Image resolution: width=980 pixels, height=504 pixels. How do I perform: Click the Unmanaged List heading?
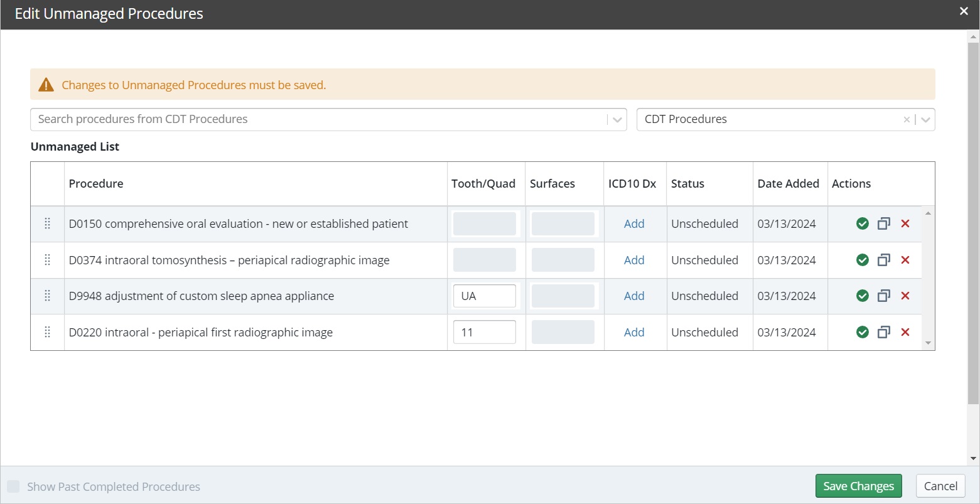tap(75, 146)
